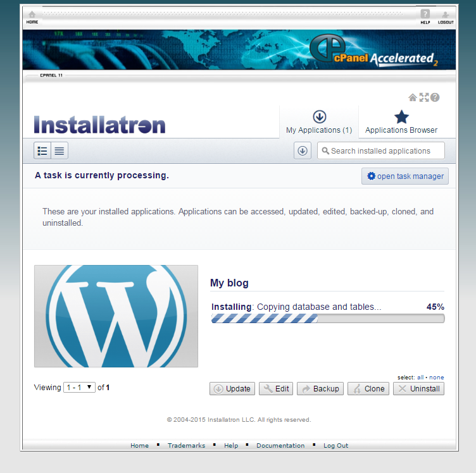476x473 pixels.
Task: Click the 'Installing: Copying database and tables...' status
Action: click(x=296, y=307)
